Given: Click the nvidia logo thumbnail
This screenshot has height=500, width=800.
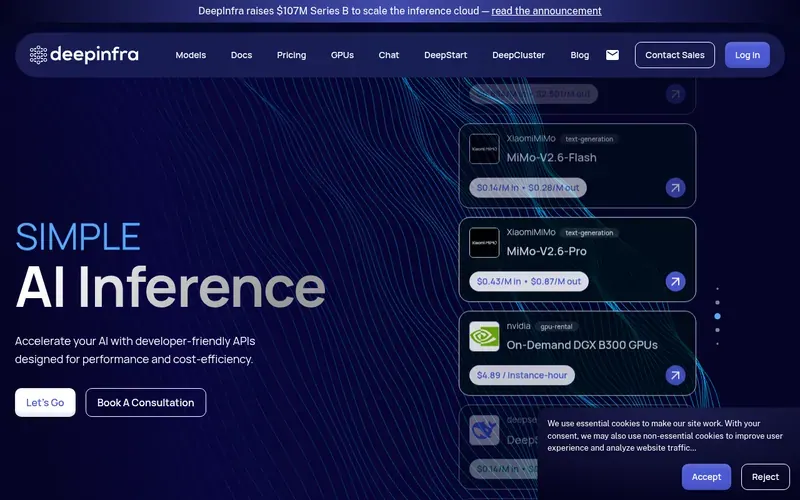Looking at the screenshot, I should coord(484,336).
